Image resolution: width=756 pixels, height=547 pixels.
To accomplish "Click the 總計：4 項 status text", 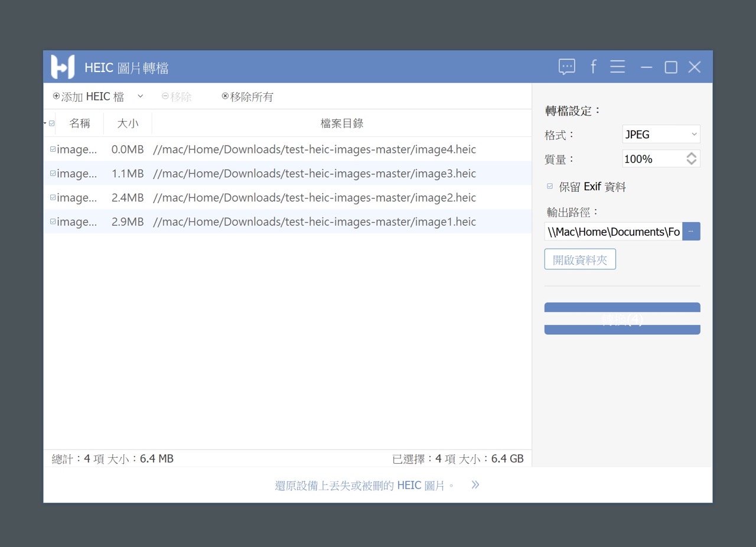I will (x=79, y=458).
